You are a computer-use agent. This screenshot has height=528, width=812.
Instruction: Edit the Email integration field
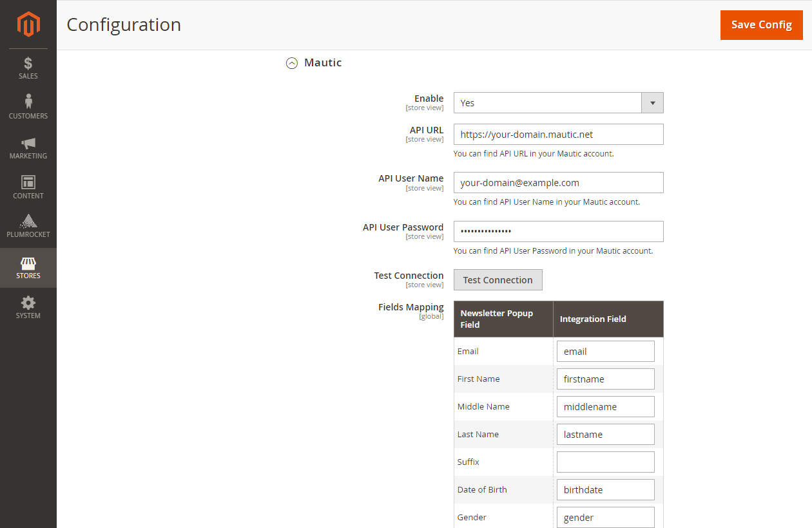pos(605,352)
